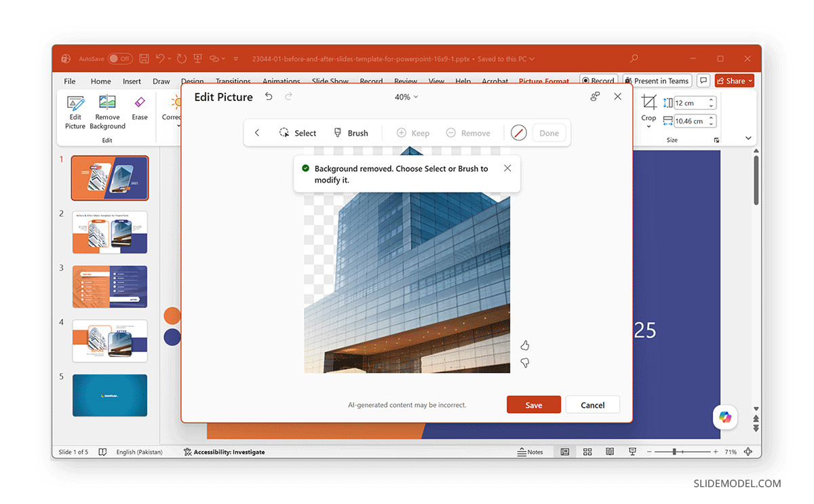Image resolution: width=814 pixels, height=504 pixels.
Task: Open the Copilot floating button
Action: (x=725, y=417)
